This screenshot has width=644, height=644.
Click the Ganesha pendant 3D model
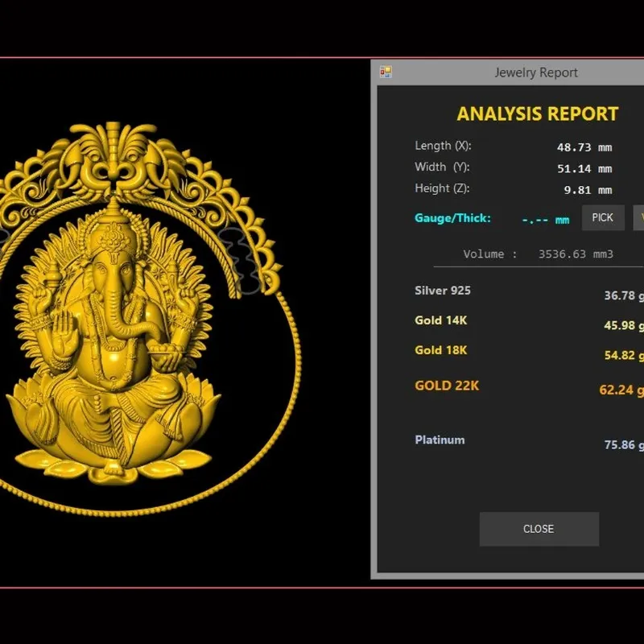151,319
